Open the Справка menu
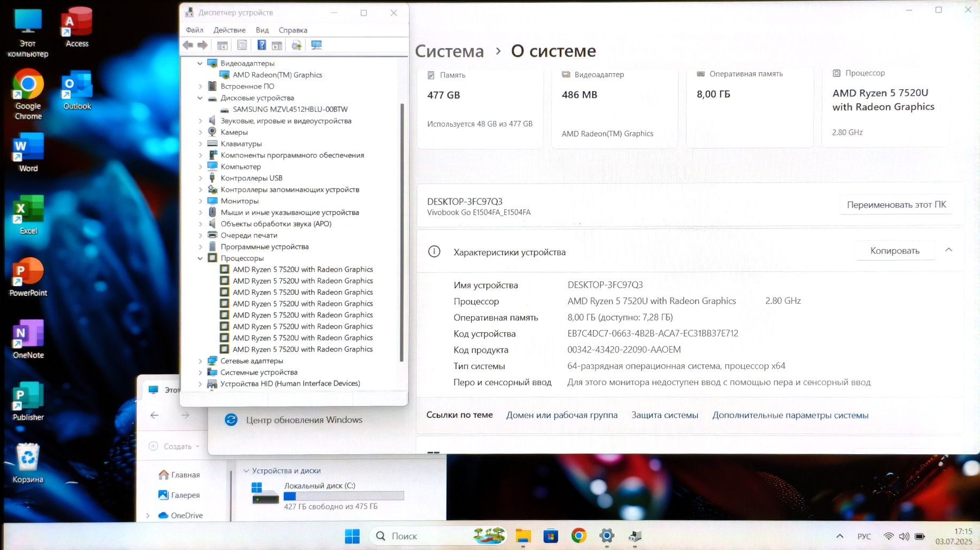This screenshot has width=980, height=550. 293,30
